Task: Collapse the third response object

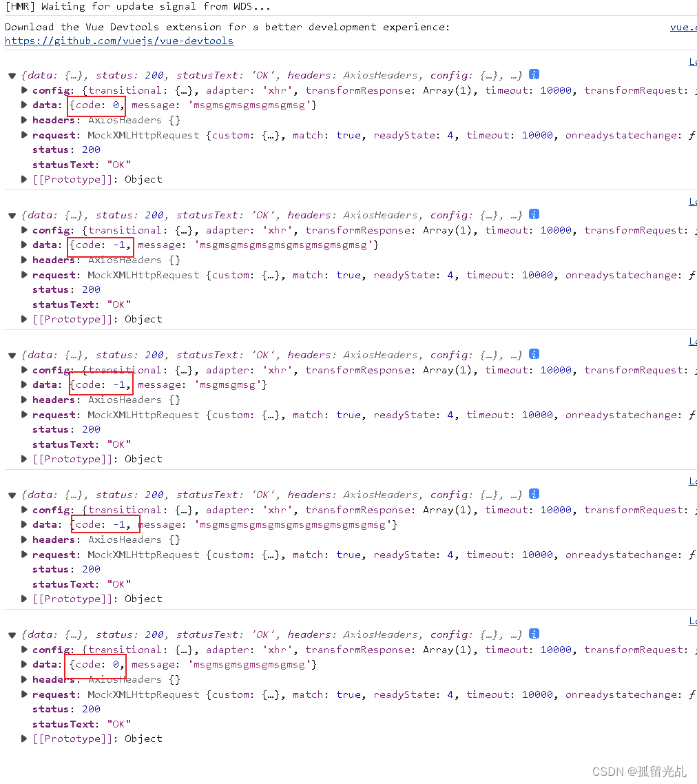Action: tap(12, 354)
